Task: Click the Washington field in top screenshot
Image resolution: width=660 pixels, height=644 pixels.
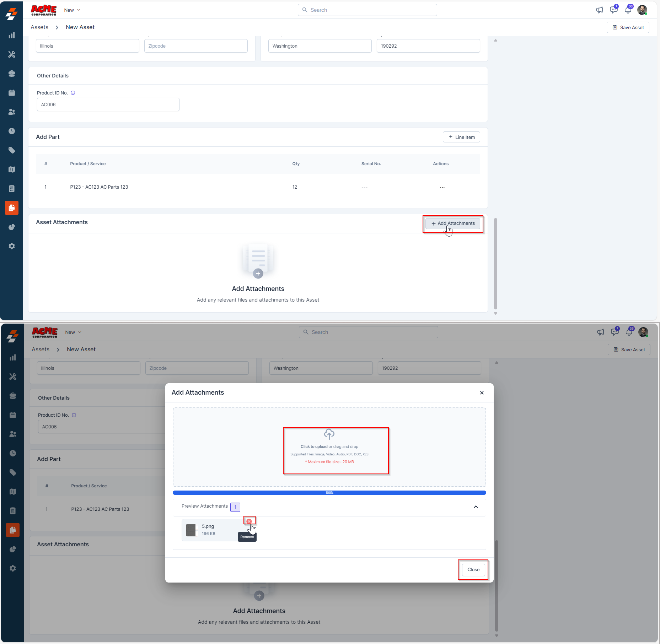Action: (320, 46)
